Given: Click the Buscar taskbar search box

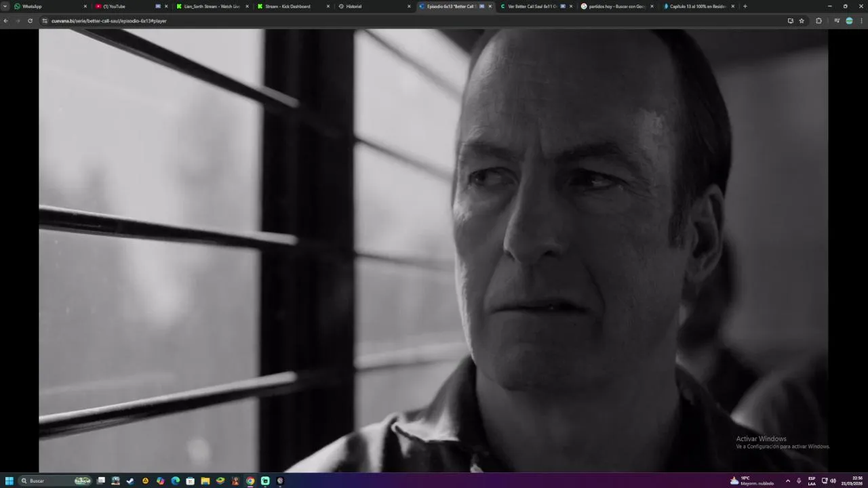Looking at the screenshot, I should [x=56, y=481].
